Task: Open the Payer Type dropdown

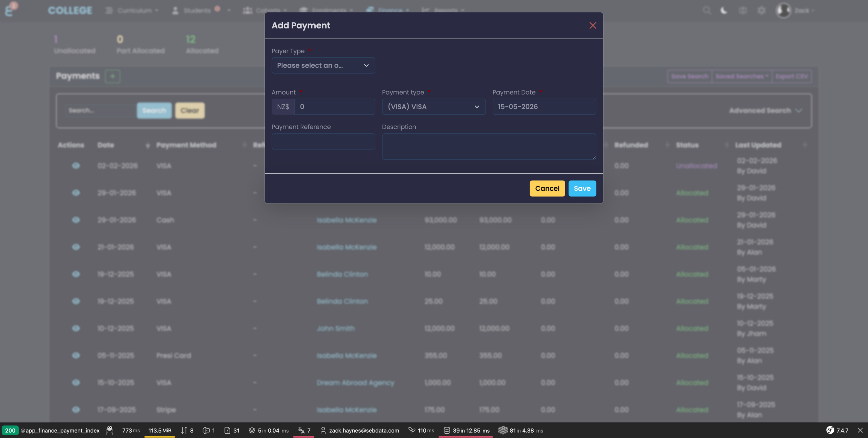Action: 323,65
